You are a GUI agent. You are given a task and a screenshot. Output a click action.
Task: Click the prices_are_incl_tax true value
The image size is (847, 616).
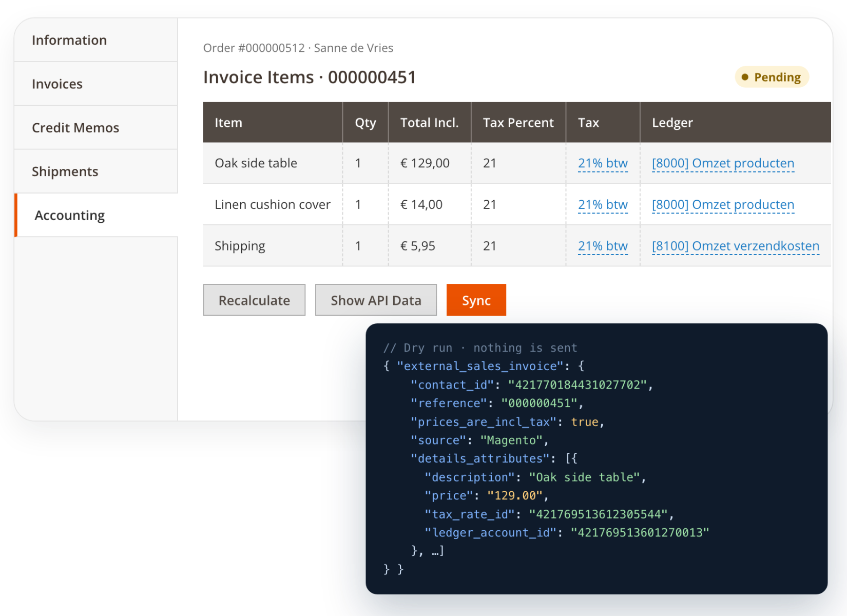[585, 422]
